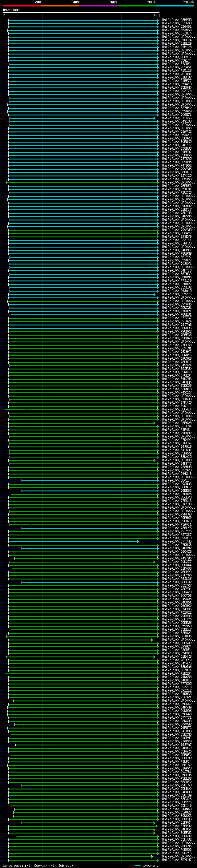Click the alignment end arrow for UniRef100_C0L2Z7
This screenshot has width=197, height=868.
(155, 562)
